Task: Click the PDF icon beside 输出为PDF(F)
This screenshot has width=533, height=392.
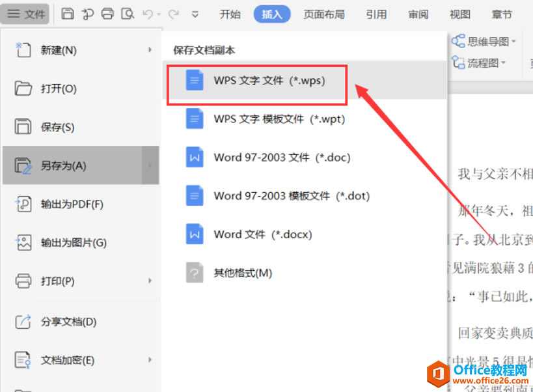Action: pyautogui.click(x=23, y=204)
